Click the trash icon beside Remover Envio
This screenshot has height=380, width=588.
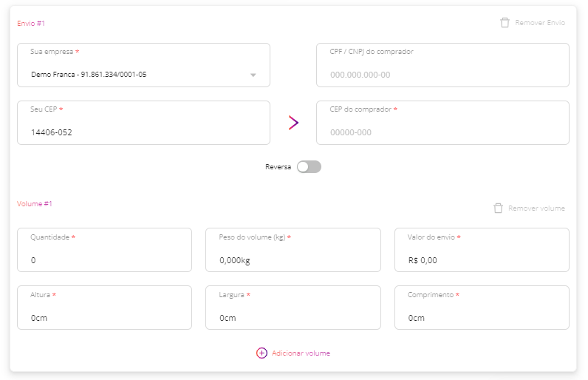(x=505, y=23)
